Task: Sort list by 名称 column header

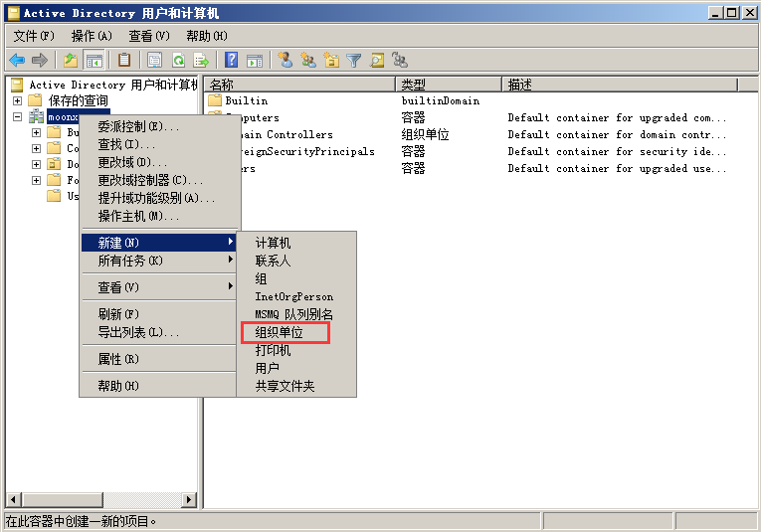Action: 300,85
